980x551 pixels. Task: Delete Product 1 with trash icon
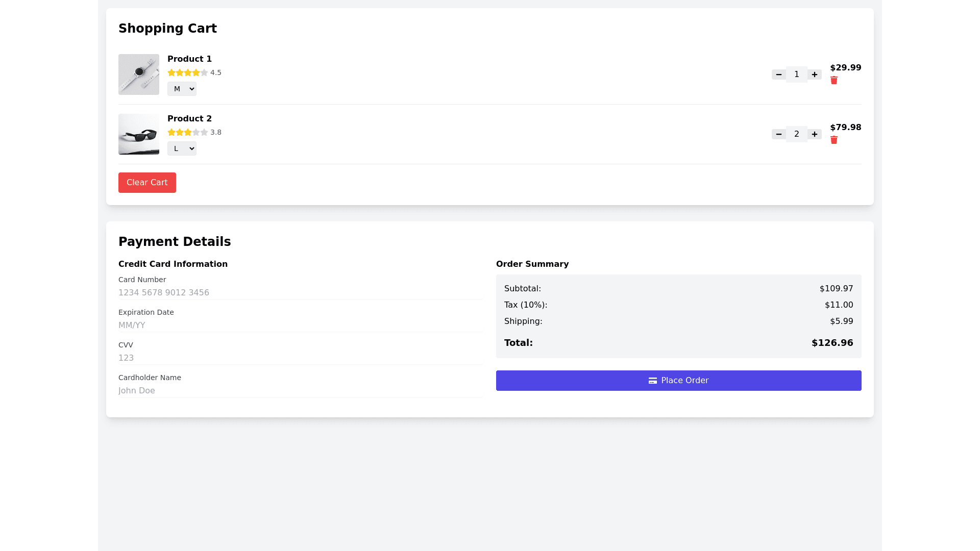click(x=834, y=81)
